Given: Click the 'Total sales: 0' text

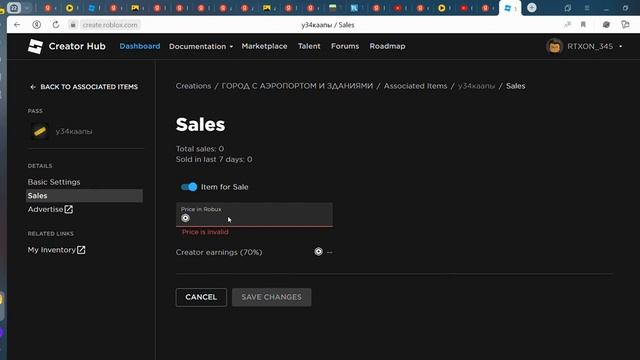Looking at the screenshot, I should (x=200, y=149).
